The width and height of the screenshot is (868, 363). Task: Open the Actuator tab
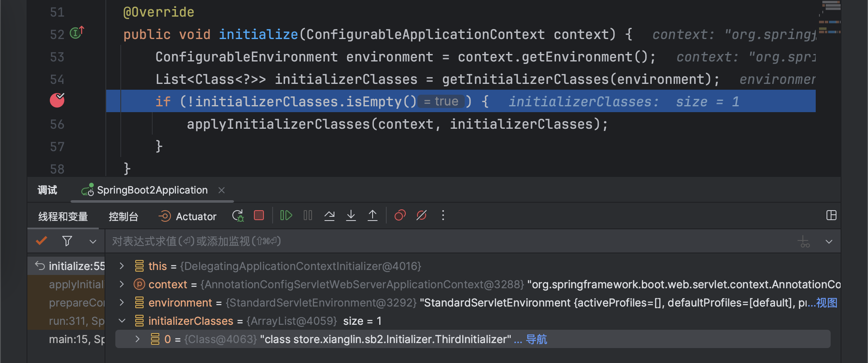(188, 216)
